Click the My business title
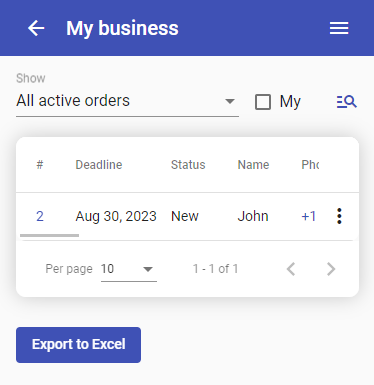 click(122, 28)
